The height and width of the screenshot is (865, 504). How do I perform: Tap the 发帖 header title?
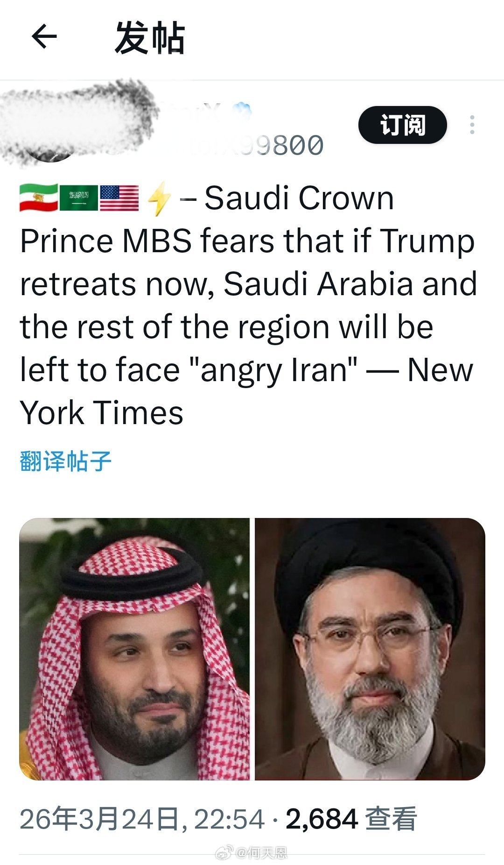tap(150, 38)
